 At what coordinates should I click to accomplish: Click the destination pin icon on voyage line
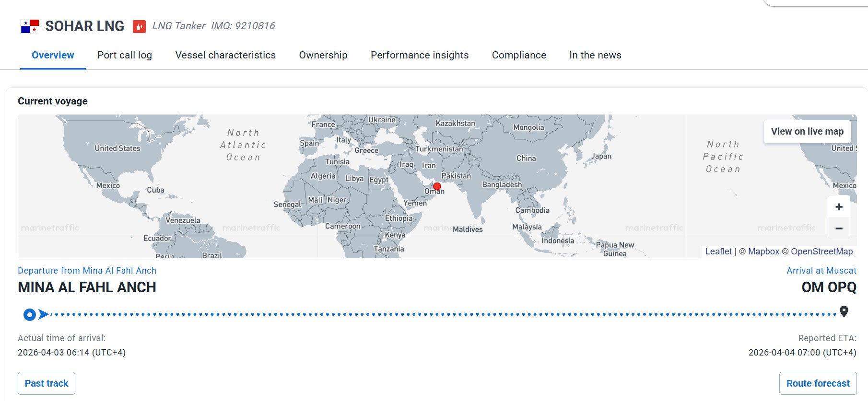pyautogui.click(x=844, y=311)
